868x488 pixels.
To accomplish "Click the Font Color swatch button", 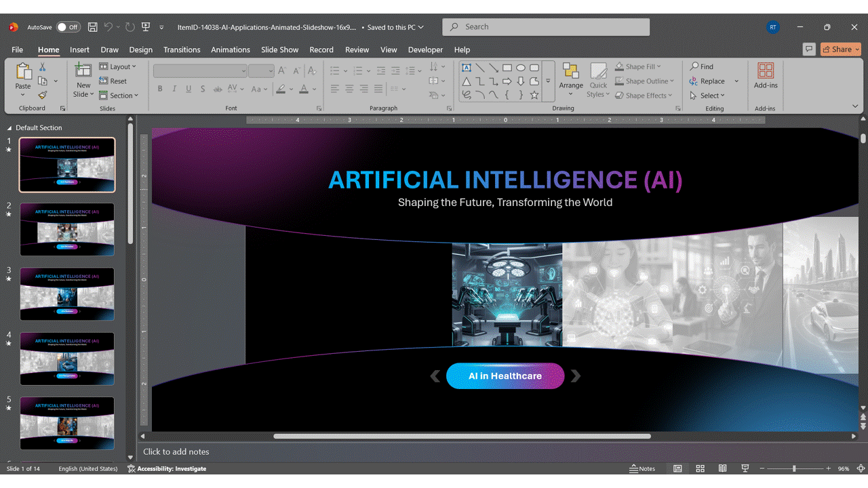I will [304, 89].
